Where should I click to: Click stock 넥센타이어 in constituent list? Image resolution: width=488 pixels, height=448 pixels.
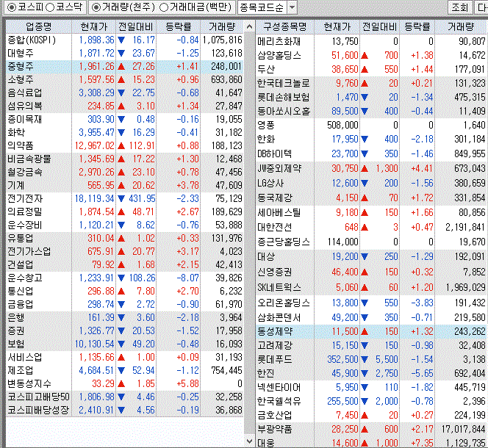279,387
